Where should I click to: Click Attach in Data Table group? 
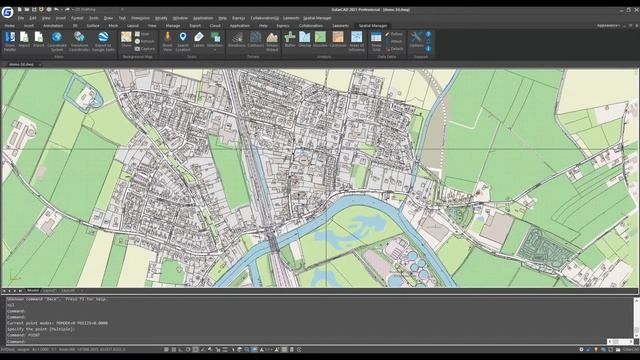tap(394, 41)
